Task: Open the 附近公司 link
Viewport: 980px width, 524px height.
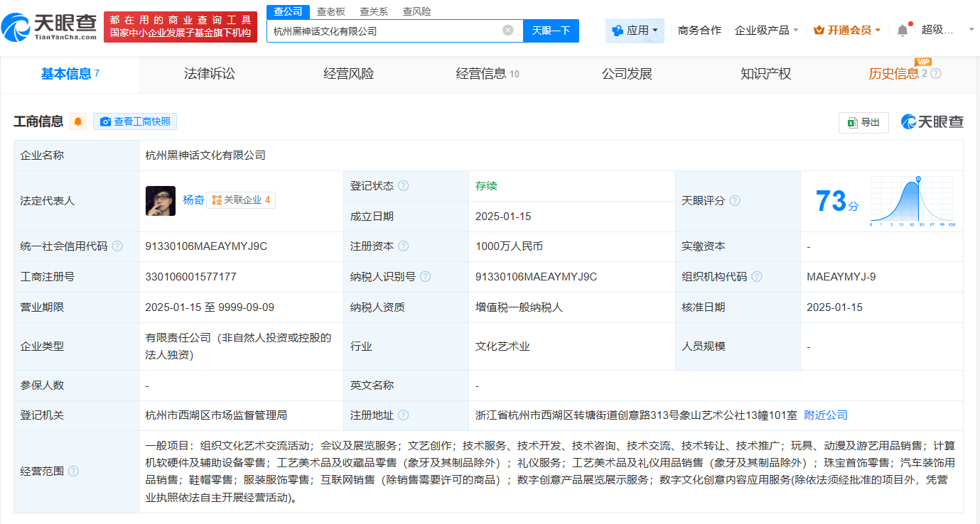Action: [824, 415]
